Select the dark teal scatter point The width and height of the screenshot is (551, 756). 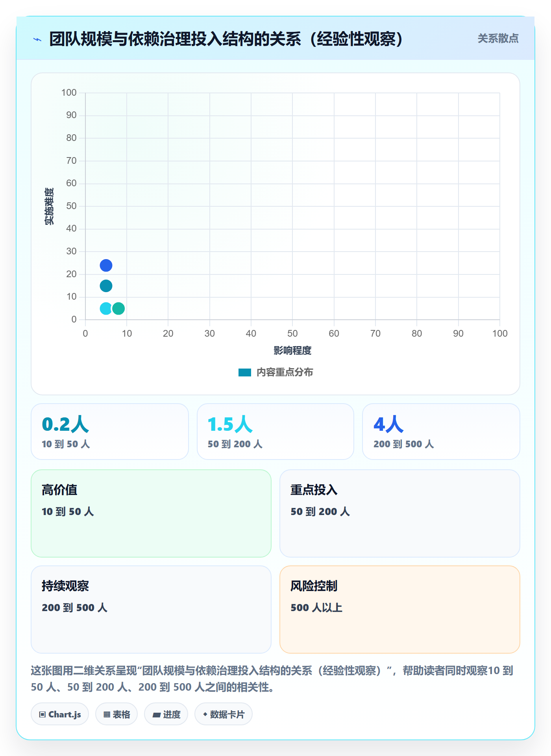click(106, 286)
